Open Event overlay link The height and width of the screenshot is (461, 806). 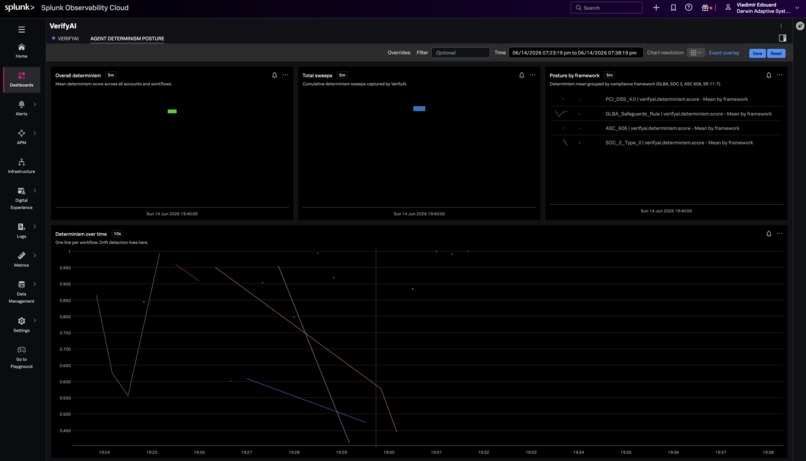pyautogui.click(x=724, y=53)
